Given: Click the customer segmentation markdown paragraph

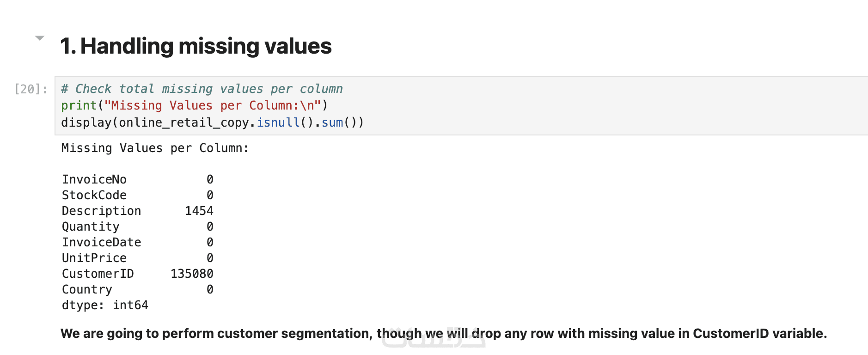Looking at the screenshot, I should (x=443, y=333).
